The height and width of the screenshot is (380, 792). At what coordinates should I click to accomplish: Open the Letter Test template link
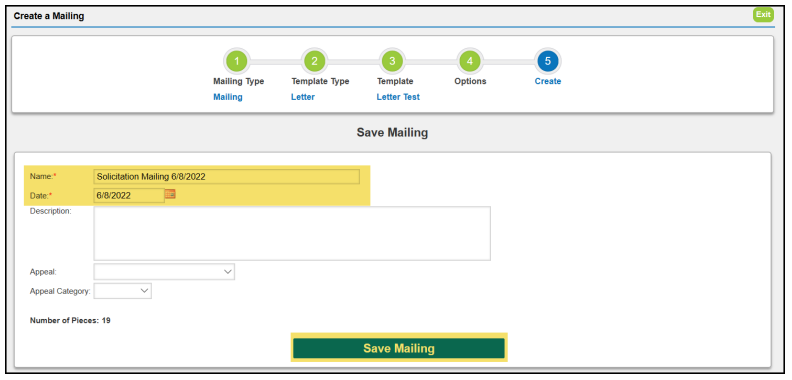pos(398,97)
